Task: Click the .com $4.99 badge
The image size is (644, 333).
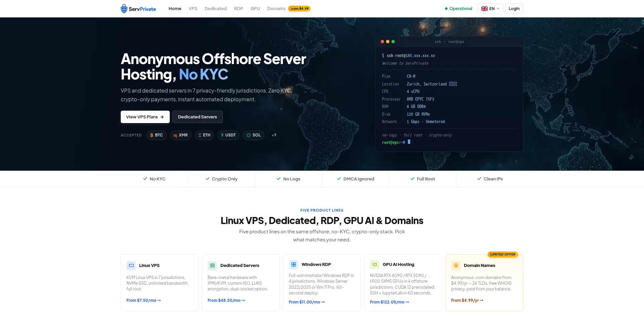Action: 299,9
